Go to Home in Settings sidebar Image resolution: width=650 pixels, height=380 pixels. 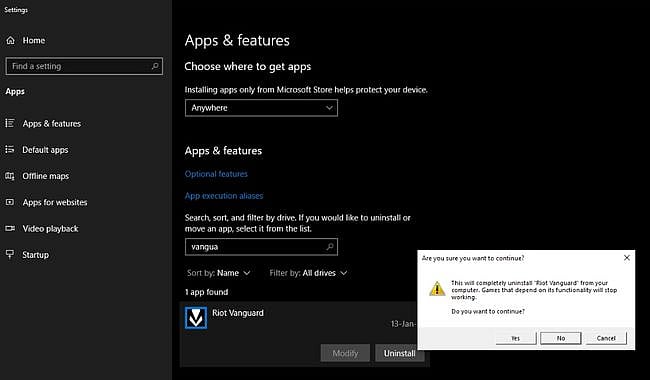[34, 40]
